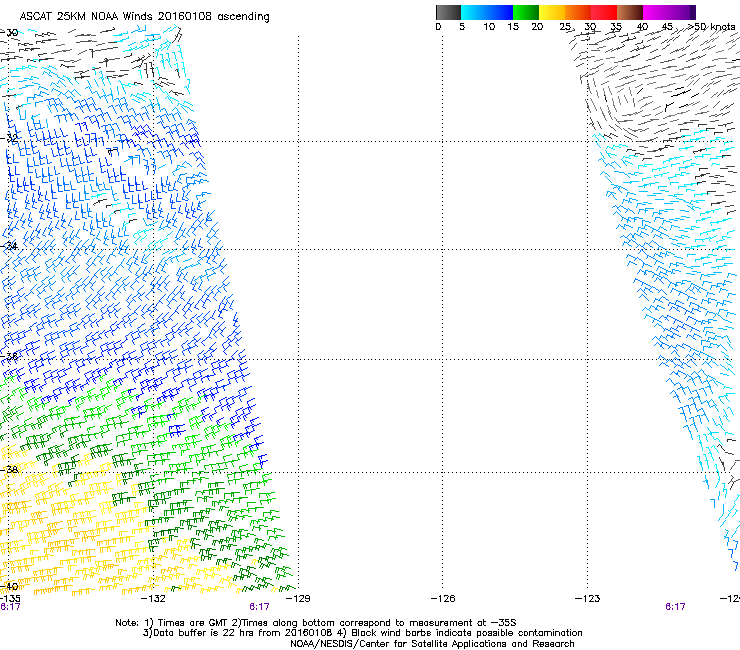Click the '35' legend scale label

(x=616, y=27)
